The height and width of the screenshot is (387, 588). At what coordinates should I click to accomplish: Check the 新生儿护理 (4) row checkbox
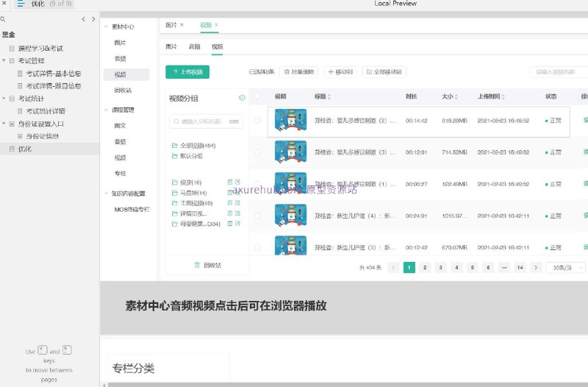coord(257,216)
